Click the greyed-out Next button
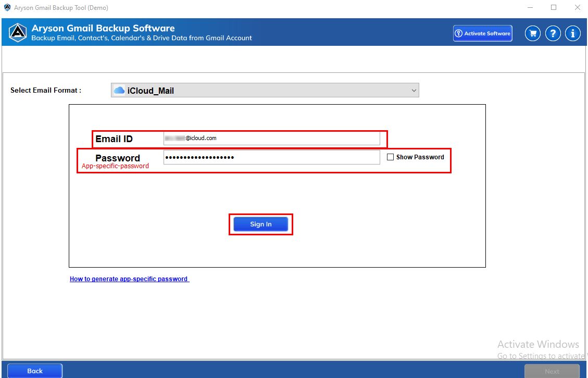The image size is (588, 378). click(552, 371)
